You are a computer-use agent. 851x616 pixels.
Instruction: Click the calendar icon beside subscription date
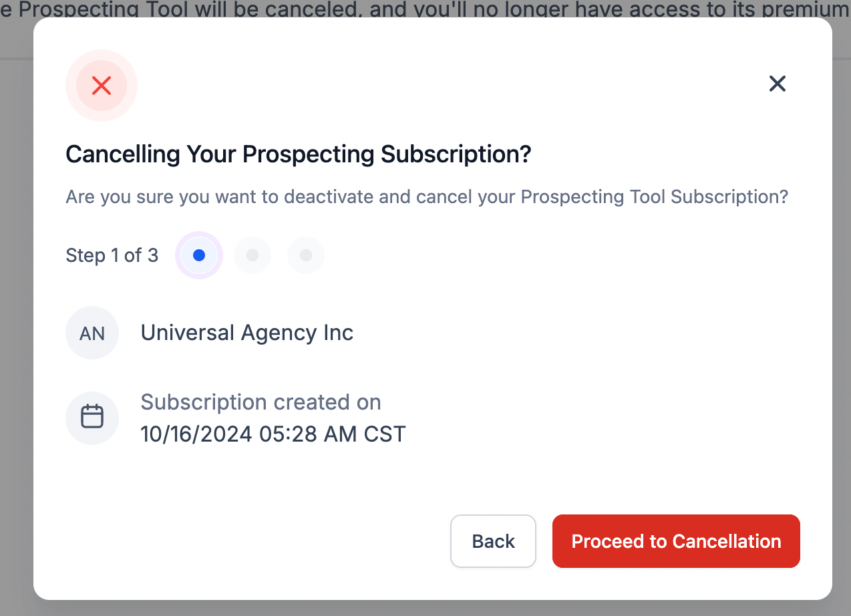[92, 418]
